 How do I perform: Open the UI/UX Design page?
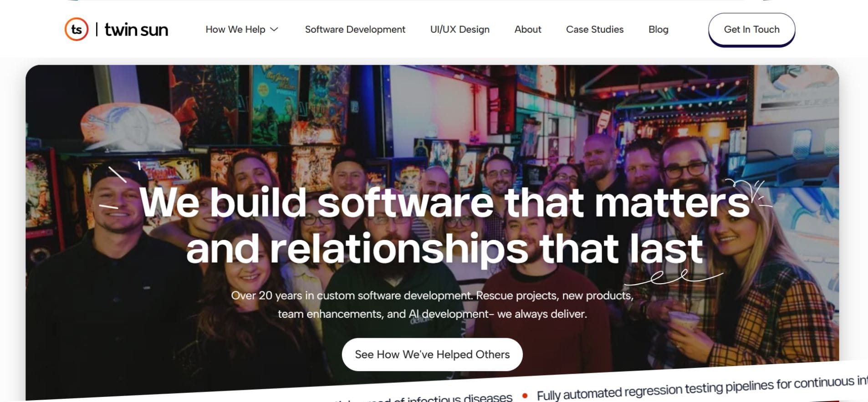coord(460,29)
